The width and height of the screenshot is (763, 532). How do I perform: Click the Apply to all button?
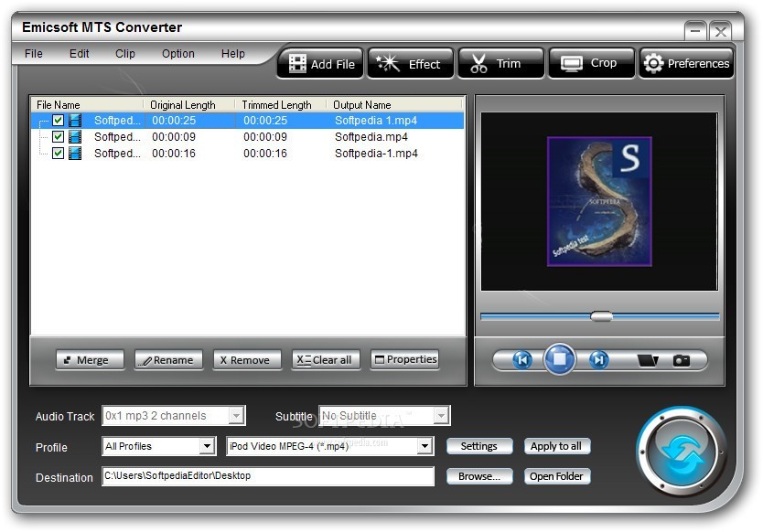point(556,446)
